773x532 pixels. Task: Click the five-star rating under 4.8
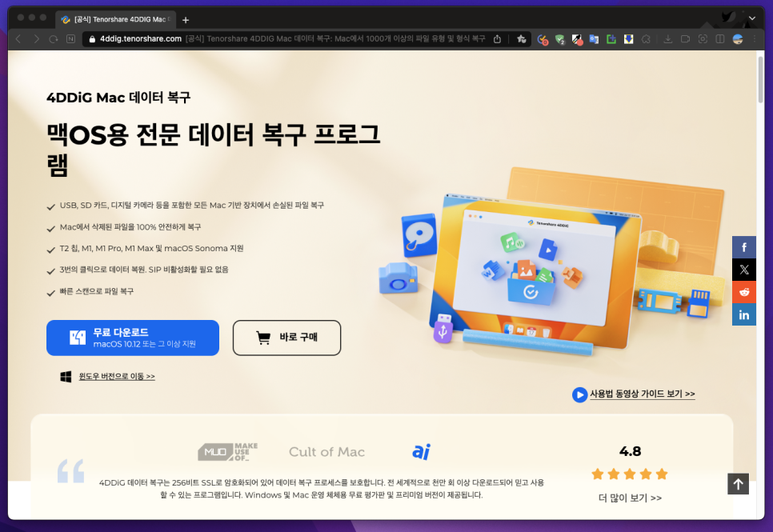point(630,474)
